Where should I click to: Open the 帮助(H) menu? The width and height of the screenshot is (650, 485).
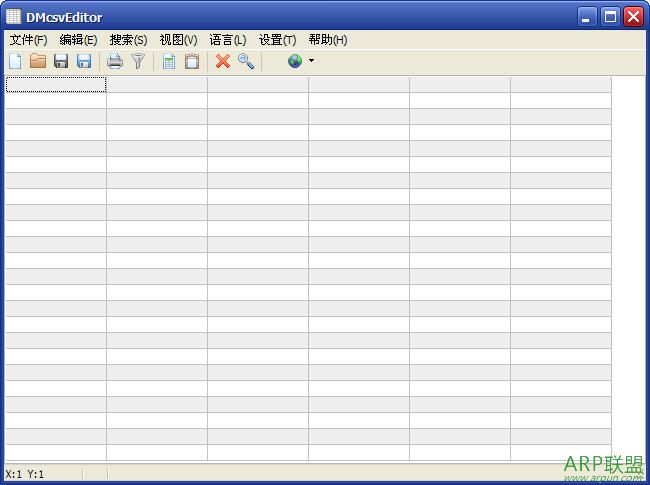328,40
